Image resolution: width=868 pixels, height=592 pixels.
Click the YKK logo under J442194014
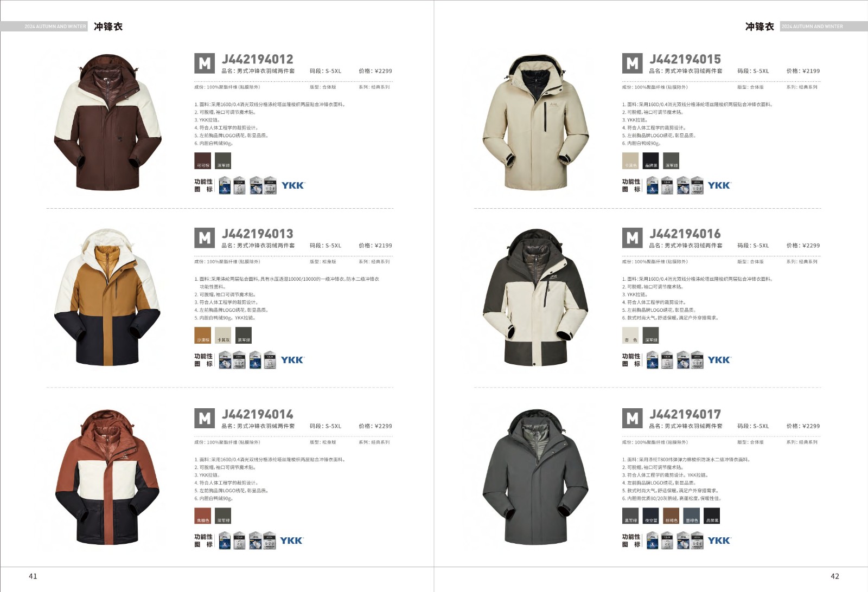coord(292,540)
